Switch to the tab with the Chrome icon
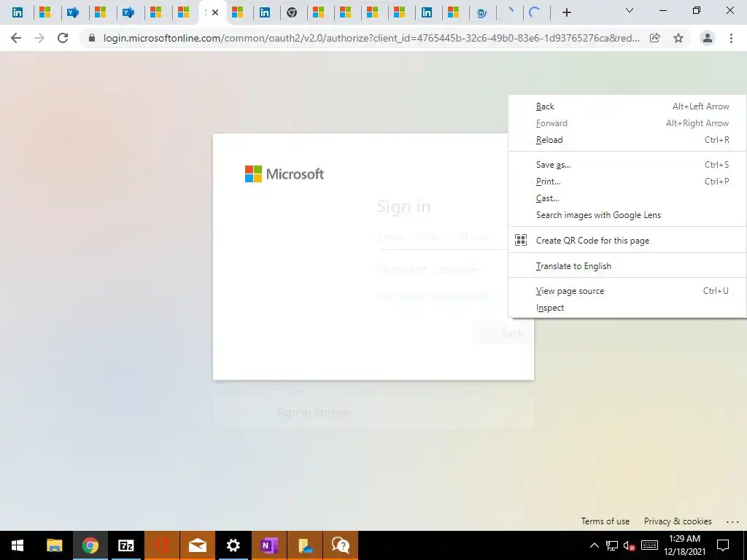 click(x=292, y=12)
